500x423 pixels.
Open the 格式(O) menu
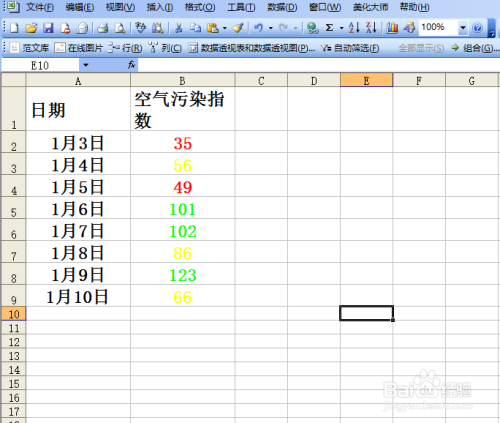click(x=200, y=7)
